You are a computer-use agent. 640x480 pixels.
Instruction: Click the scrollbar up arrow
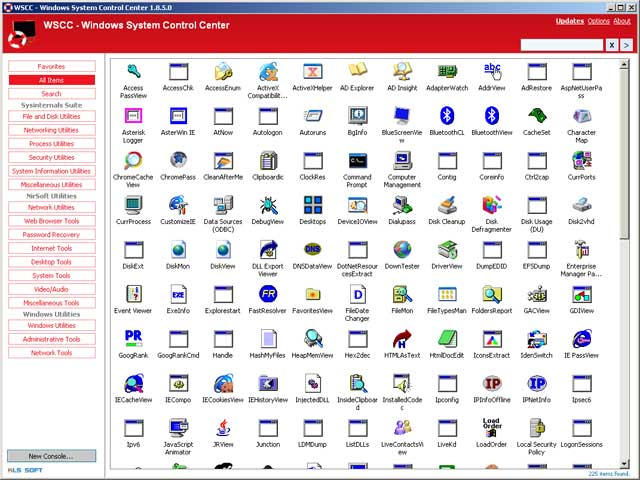pos(624,64)
